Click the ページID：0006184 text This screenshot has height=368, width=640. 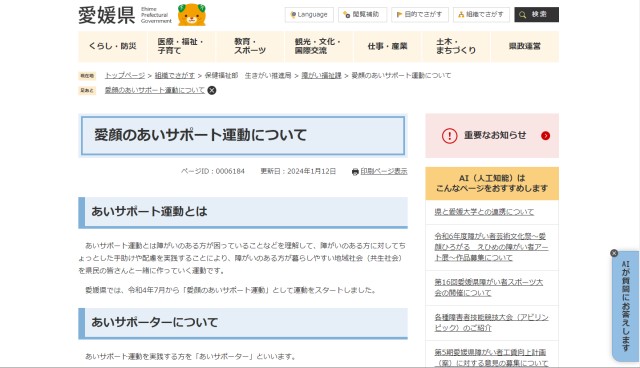click(x=213, y=171)
